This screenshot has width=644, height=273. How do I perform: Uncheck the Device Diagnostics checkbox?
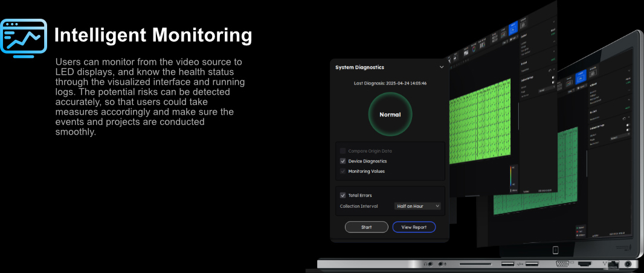[343, 161]
